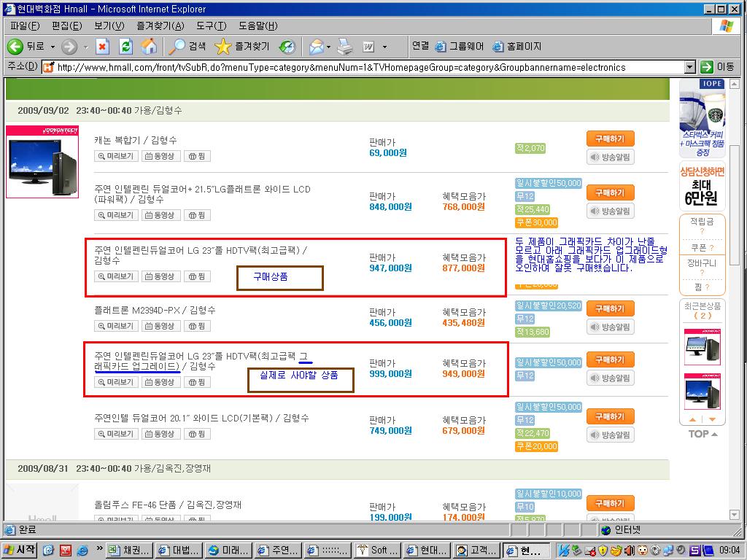Open the 검색 search pane
Image resolution: width=747 pixels, height=560 pixels.
(x=187, y=46)
